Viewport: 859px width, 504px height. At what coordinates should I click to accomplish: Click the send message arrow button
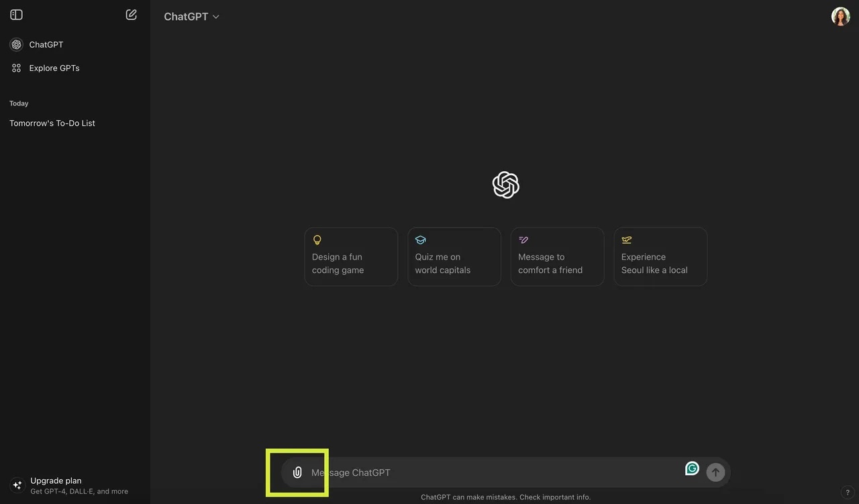pyautogui.click(x=715, y=472)
